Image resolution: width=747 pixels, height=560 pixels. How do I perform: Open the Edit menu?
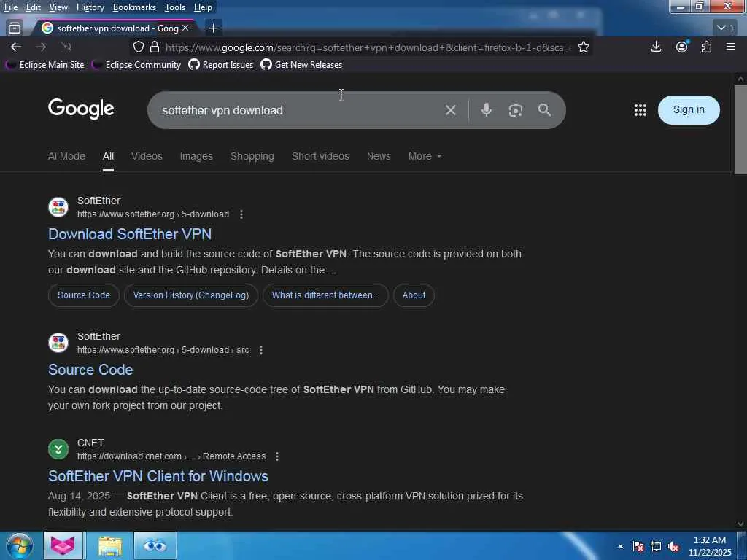[33, 7]
